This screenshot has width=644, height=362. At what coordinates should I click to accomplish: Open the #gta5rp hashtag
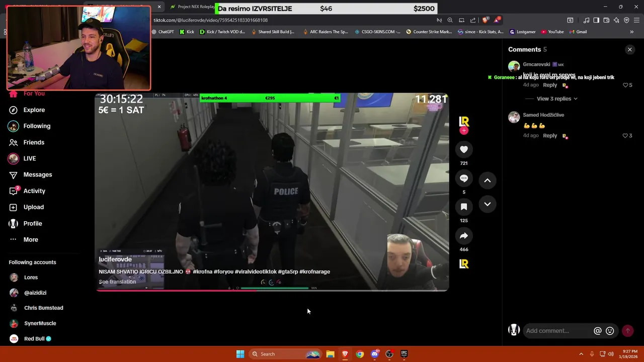click(288, 271)
